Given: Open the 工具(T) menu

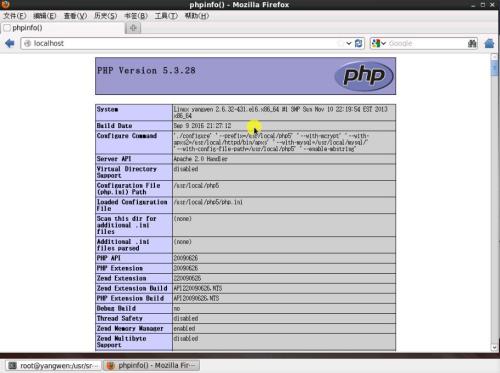Looking at the screenshot, I should point(166,16).
